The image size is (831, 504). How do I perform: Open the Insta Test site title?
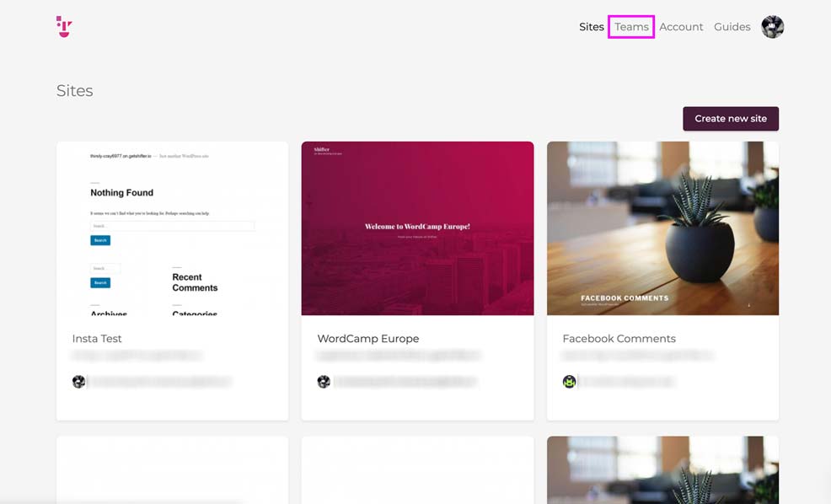pos(97,339)
